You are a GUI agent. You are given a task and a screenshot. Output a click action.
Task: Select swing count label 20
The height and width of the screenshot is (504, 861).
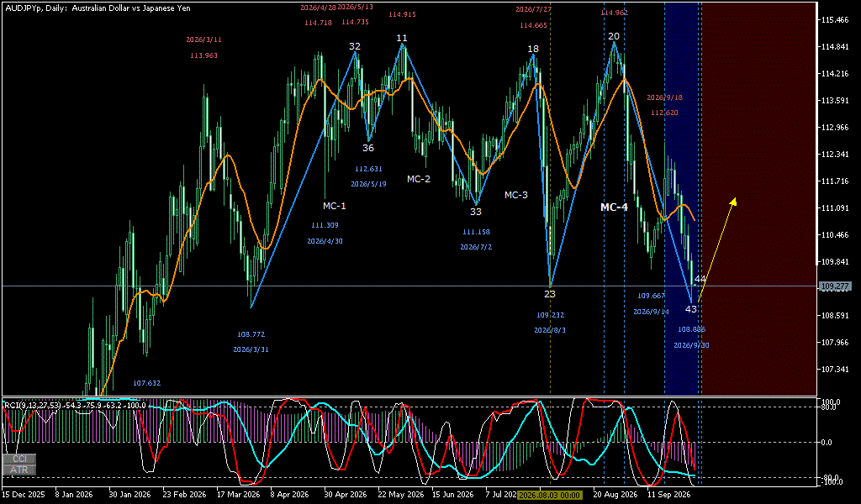tap(614, 36)
